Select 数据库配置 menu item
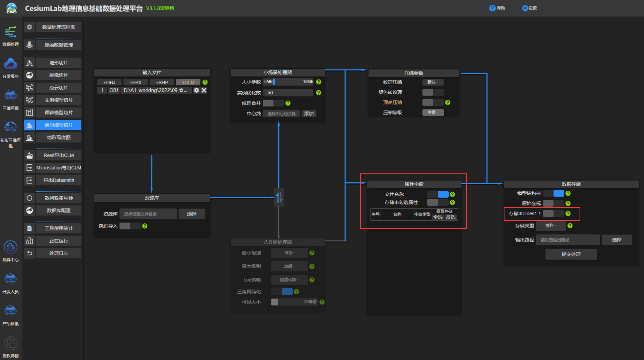 pos(59,210)
